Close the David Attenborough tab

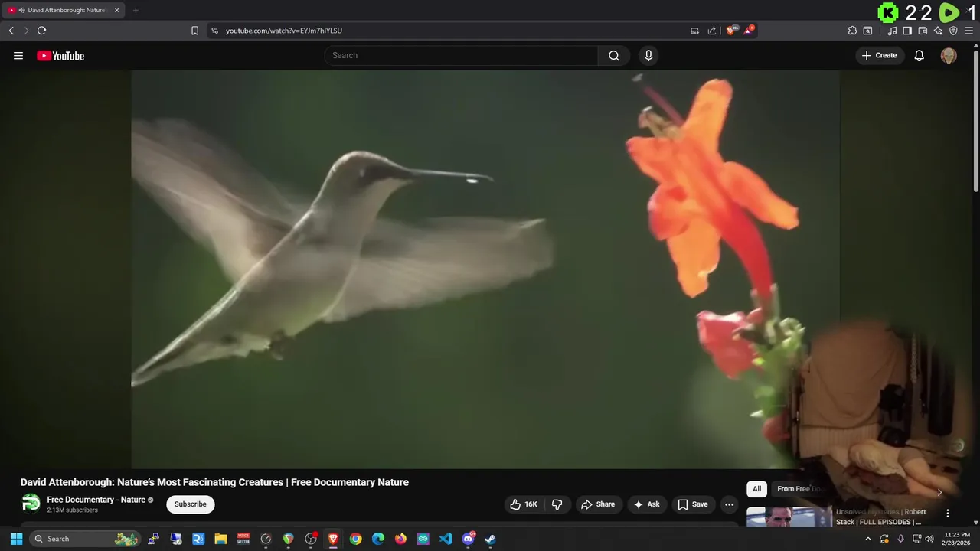tap(117, 10)
